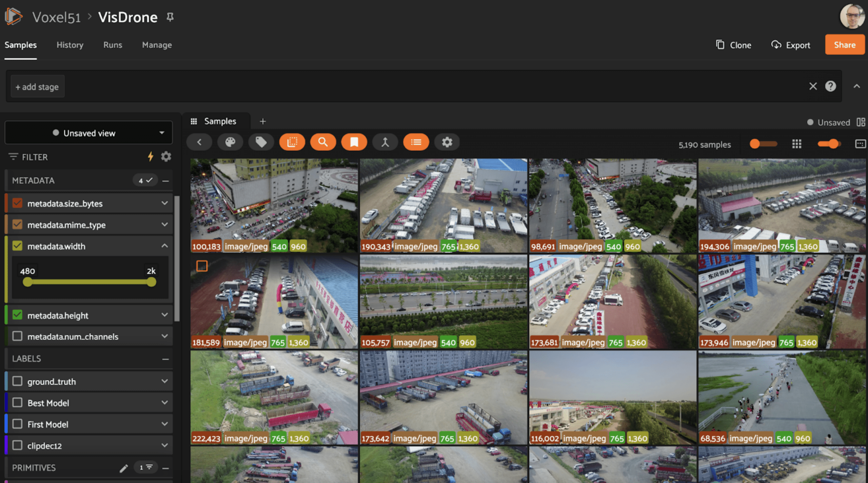This screenshot has height=483, width=868.
Task: Hide the sidebar with back arrow
Action: [x=199, y=142]
